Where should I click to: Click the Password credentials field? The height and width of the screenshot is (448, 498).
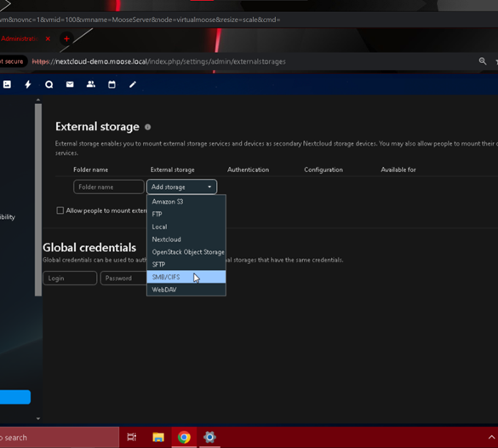tap(124, 278)
